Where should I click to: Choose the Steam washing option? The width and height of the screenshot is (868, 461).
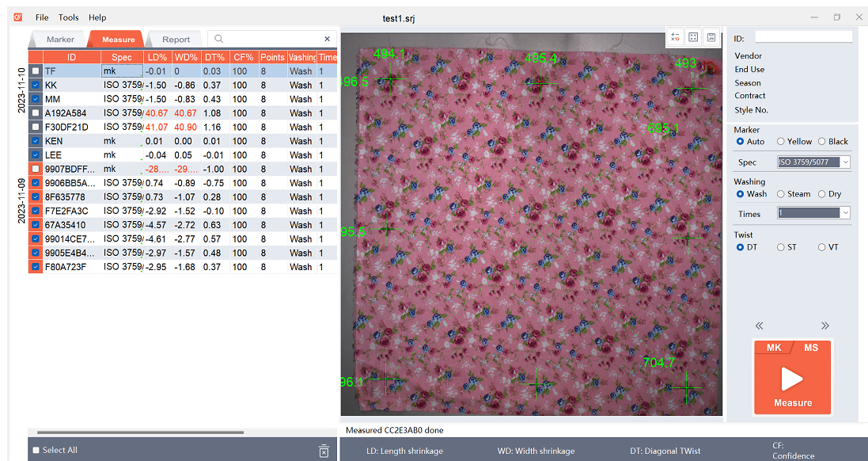pos(781,194)
